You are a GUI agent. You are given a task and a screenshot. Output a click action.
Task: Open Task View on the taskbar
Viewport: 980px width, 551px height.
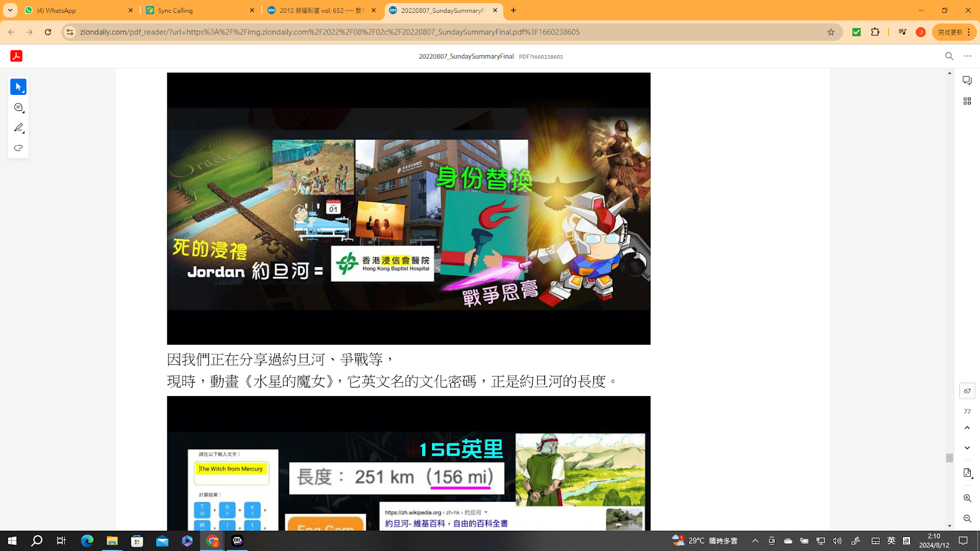pos(61,541)
